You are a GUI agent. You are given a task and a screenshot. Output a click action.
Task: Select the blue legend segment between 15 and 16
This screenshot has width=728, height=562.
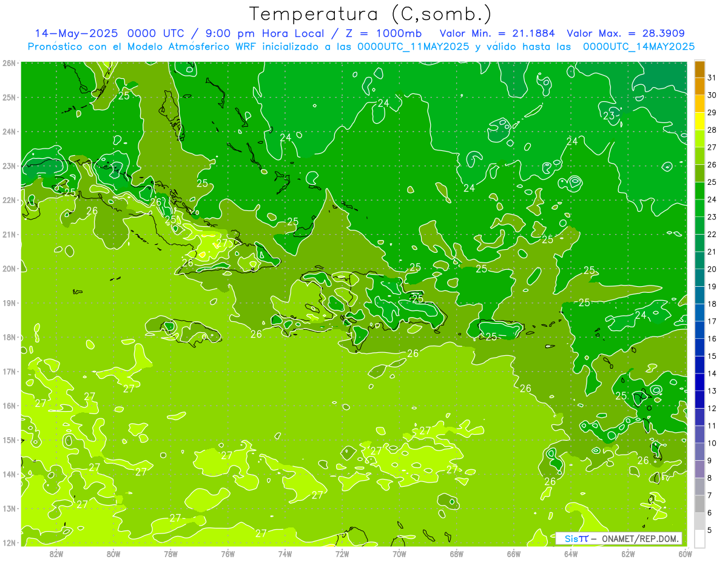tap(699, 347)
